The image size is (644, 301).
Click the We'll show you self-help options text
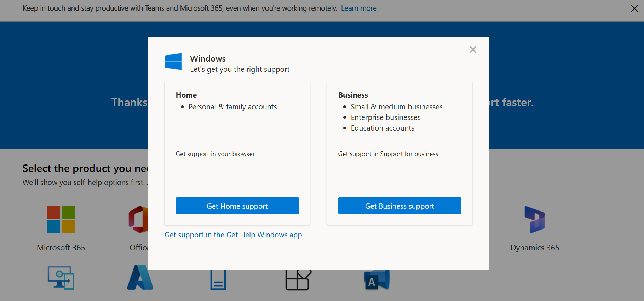point(85,183)
